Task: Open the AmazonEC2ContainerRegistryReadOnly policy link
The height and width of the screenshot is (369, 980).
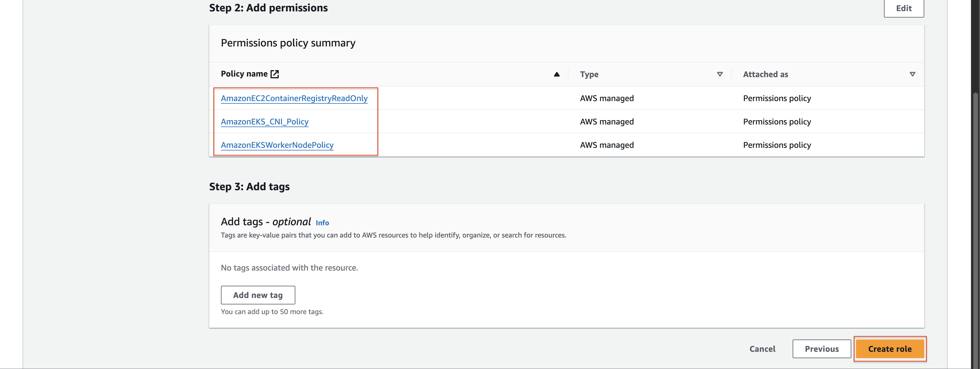Action: click(x=294, y=98)
